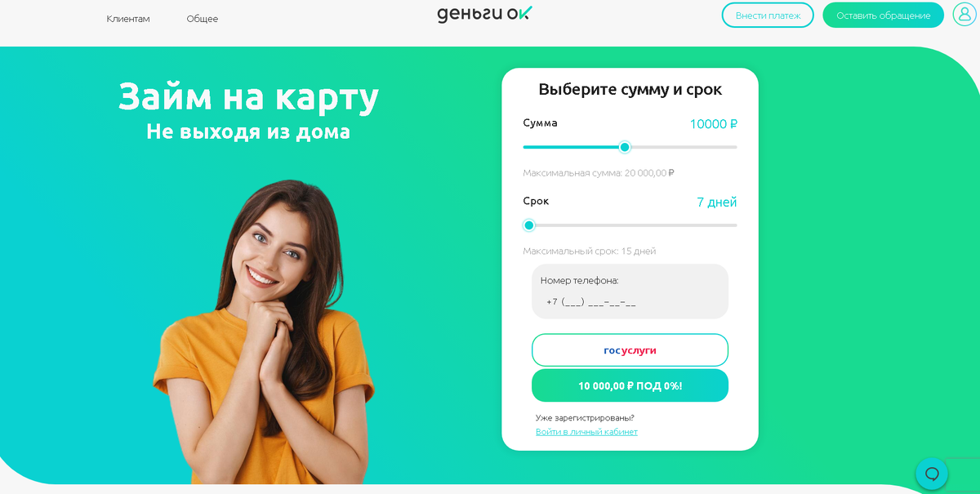Click the Внести платеж button
The image size is (980, 494).
tap(768, 16)
